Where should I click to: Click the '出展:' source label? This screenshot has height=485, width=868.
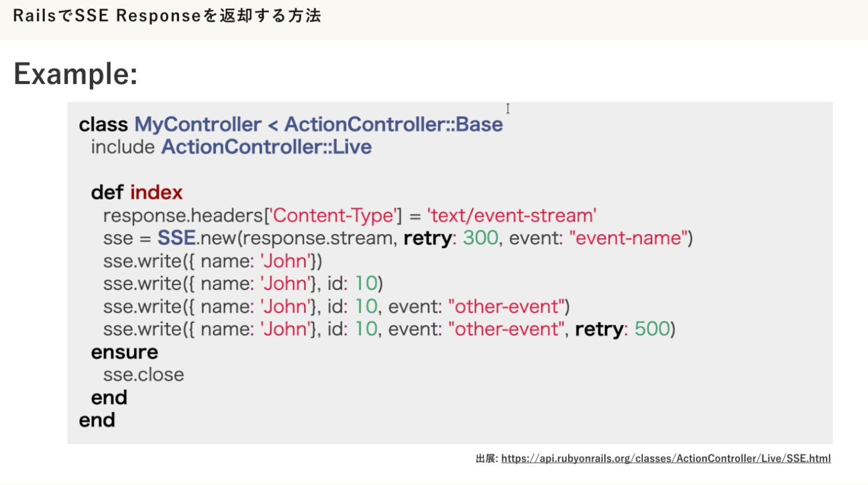point(487,458)
